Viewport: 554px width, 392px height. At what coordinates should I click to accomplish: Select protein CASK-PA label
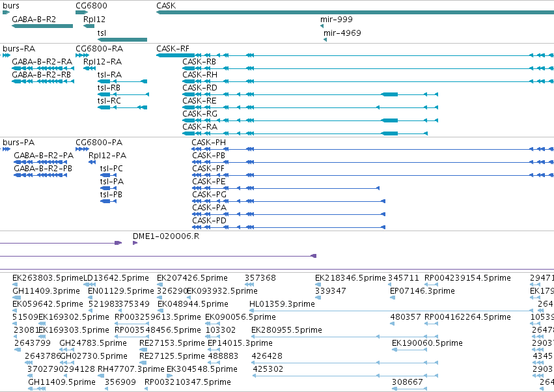tap(209, 208)
